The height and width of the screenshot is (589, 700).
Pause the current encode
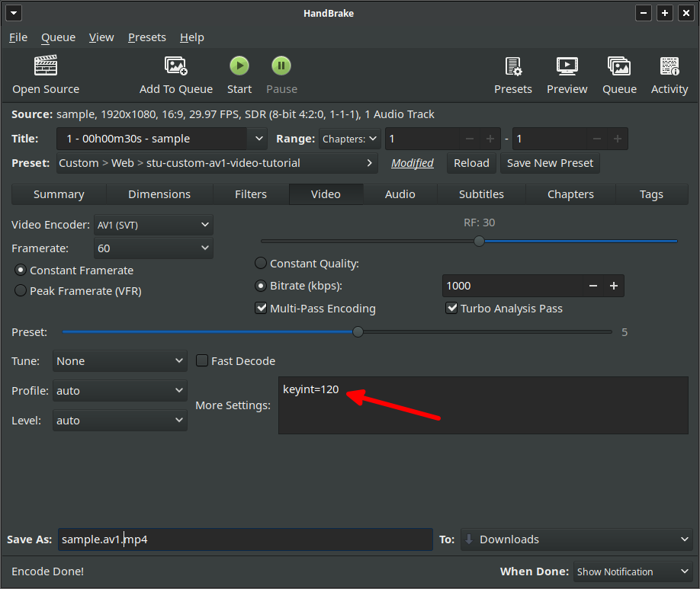(281, 74)
